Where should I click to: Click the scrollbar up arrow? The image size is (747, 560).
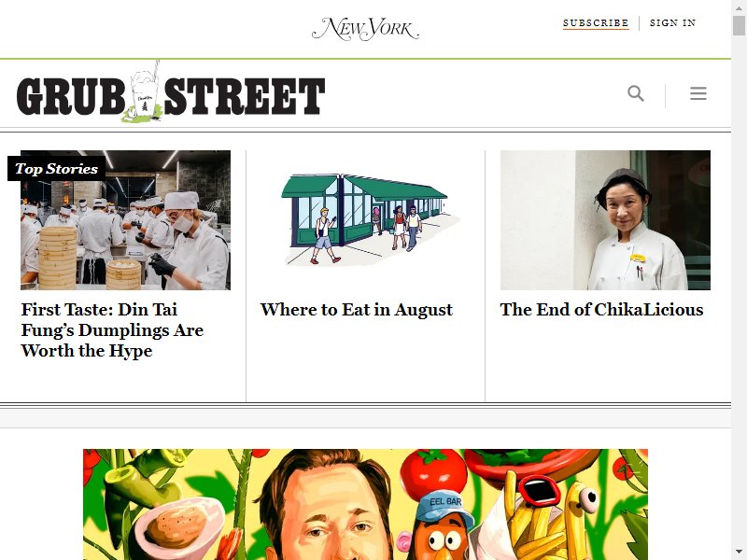(x=739, y=7)
